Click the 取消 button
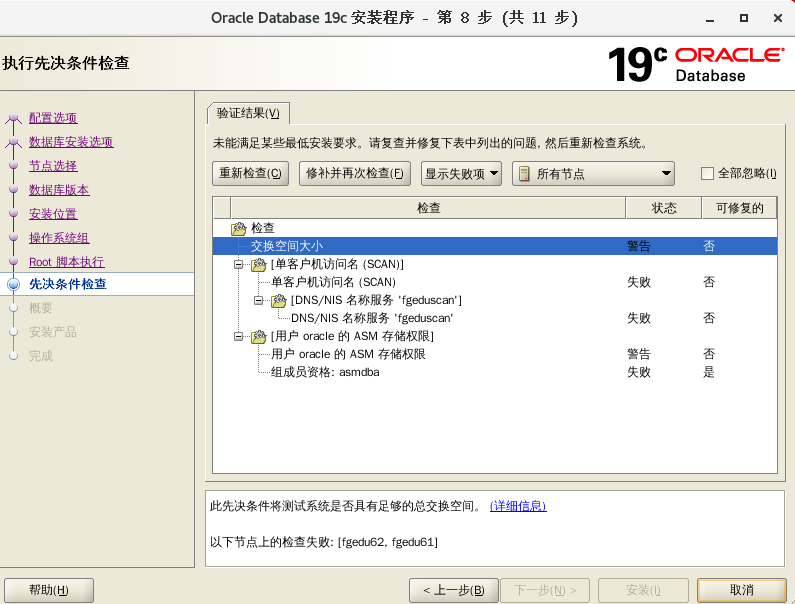The image size is (795, 604). pos(742,590)
